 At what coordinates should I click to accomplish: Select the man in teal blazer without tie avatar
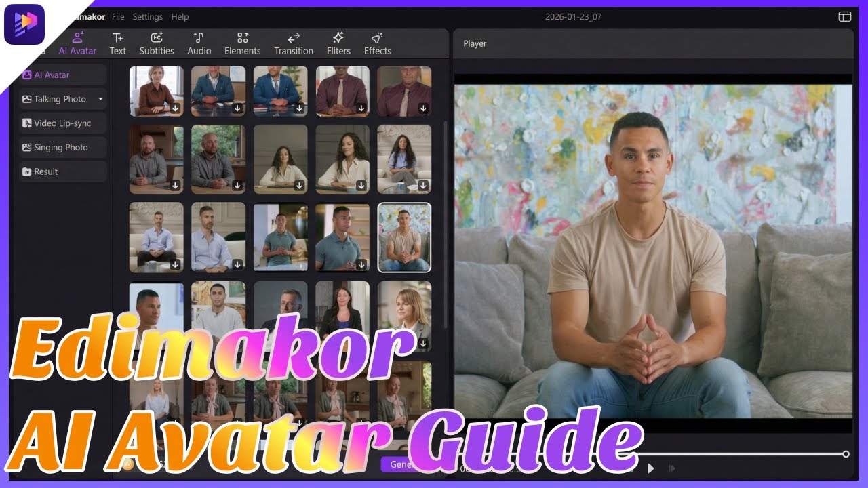tap(218, 90)
